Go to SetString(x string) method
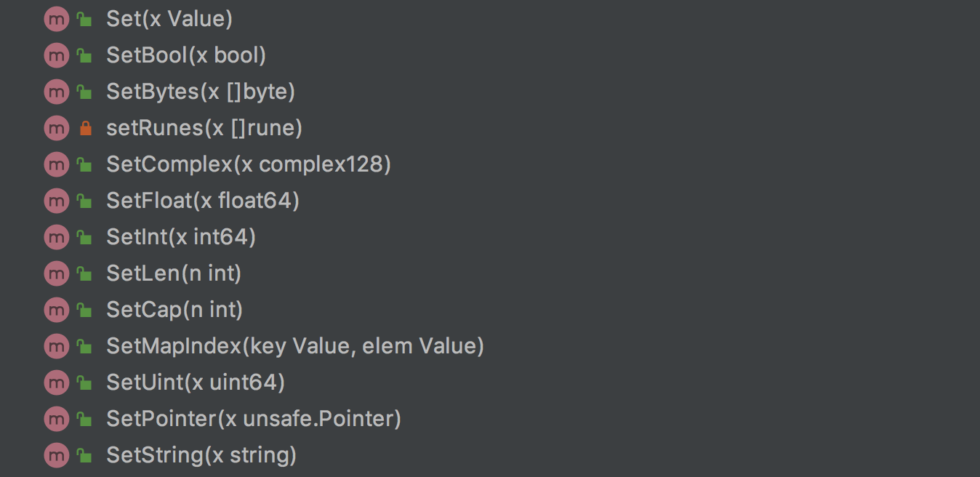The width and height of the screenshot is (980, 477). point(201,456)
